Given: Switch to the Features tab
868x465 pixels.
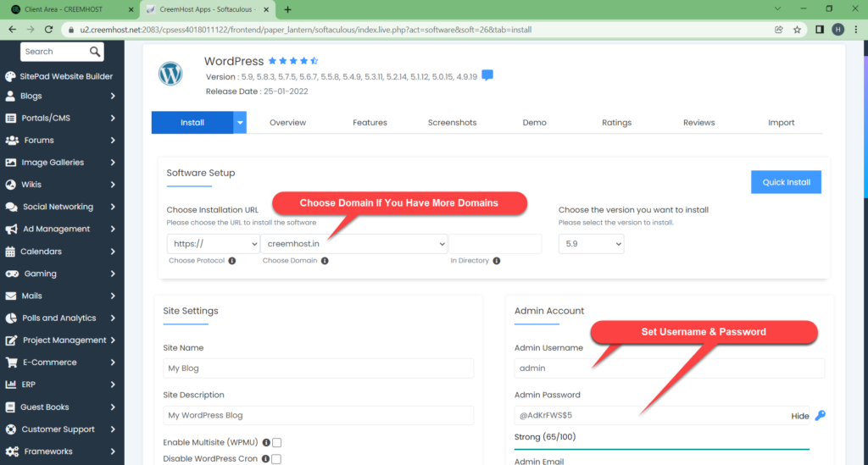Looking at the screenshot, I should point(370,123).
